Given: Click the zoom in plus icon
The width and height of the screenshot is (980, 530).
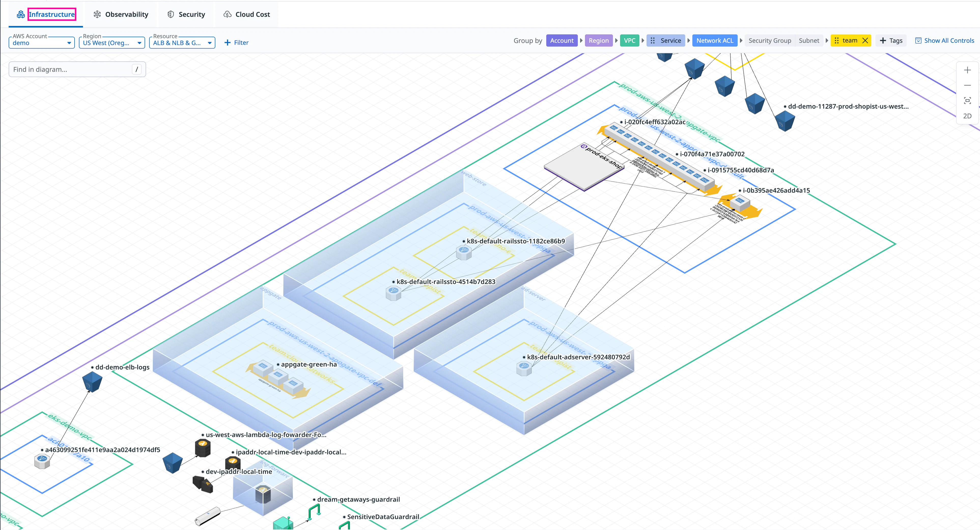Looking at the screenshot, I should (x=967, y=70).
